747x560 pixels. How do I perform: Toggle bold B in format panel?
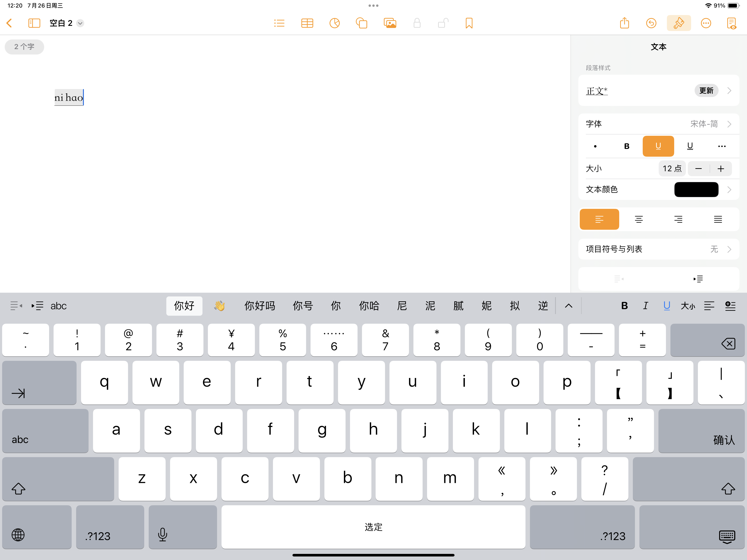point(626,146)
